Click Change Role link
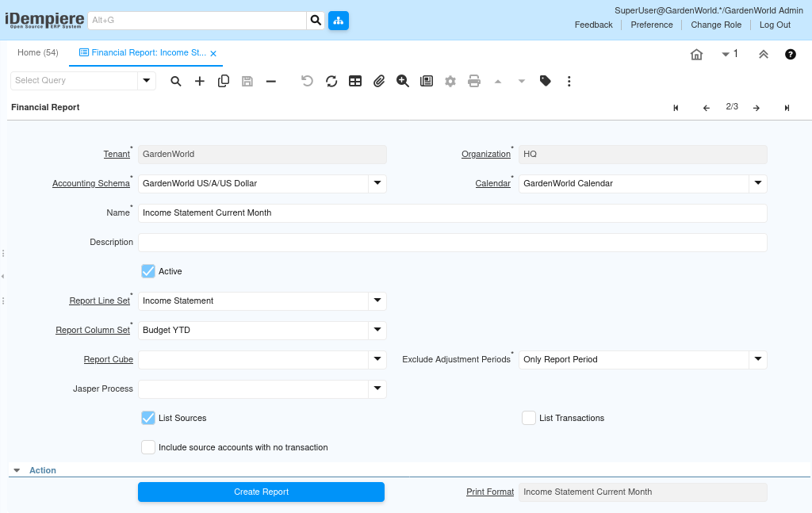 [716, 25]
